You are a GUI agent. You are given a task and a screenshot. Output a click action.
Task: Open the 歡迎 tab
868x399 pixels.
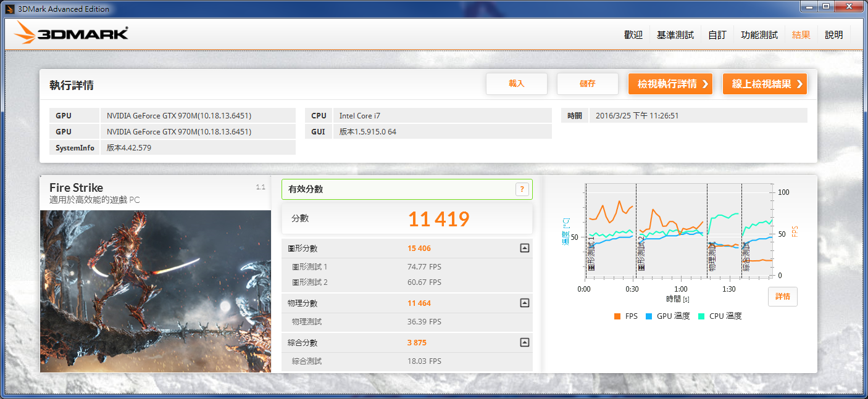click(x=633, y=35)
